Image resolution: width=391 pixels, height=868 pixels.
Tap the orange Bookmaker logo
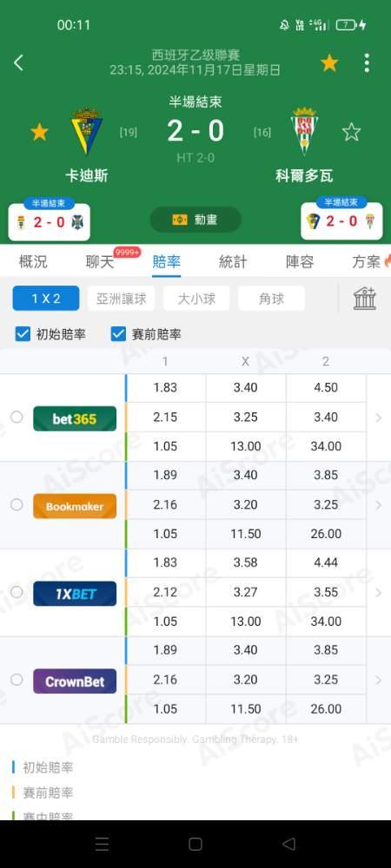click(x=75, y=506)
